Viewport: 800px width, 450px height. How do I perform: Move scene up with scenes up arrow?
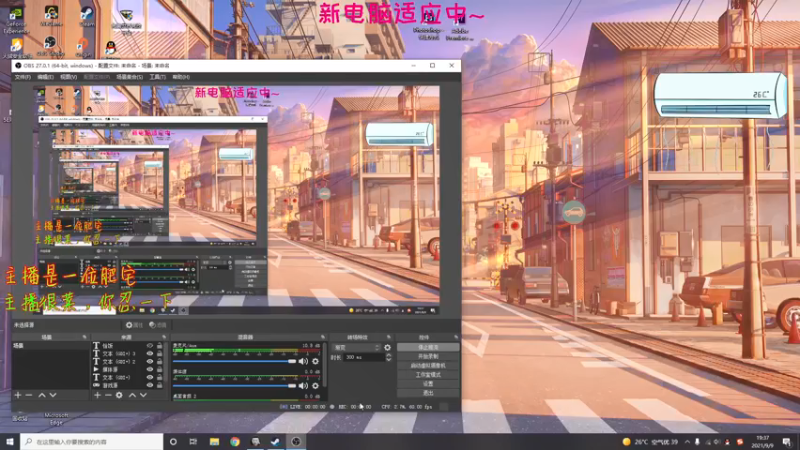click(x=42, y=395)
